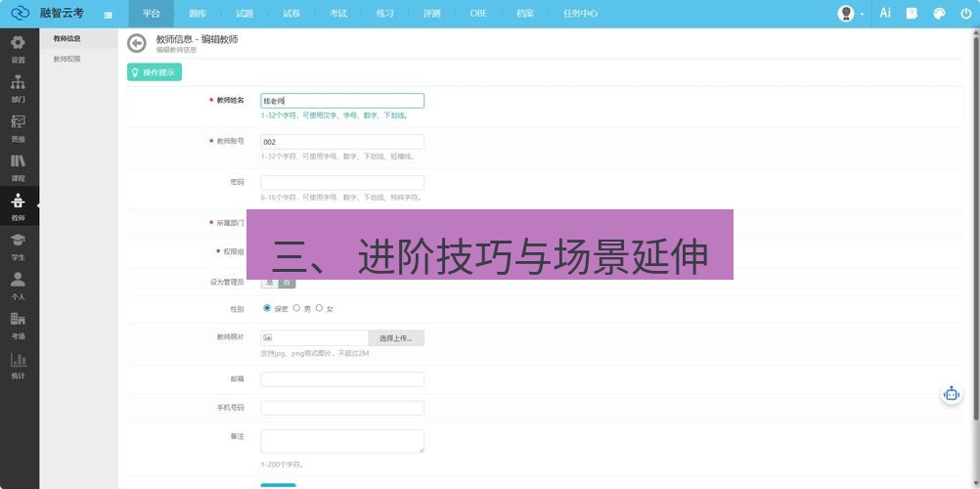The width and height of the screenshot is (980, 489).
Task: Open theme palette icon in header
Action: tap(939, 13)
